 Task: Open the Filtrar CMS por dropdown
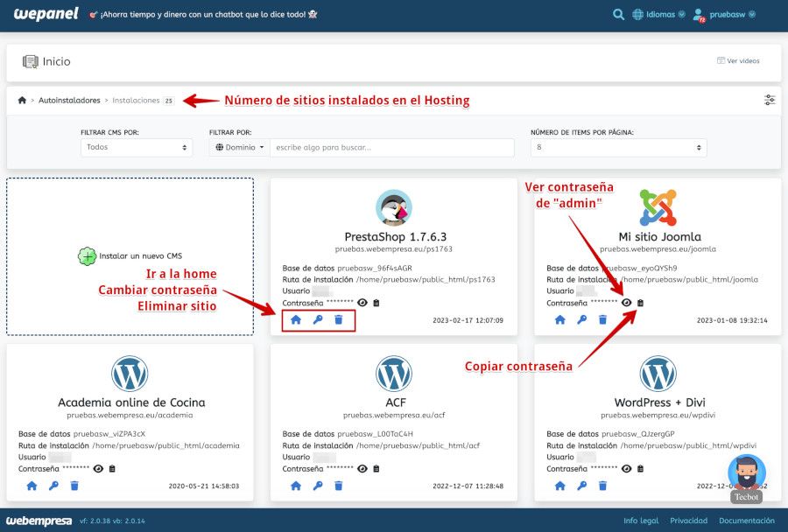137,147
